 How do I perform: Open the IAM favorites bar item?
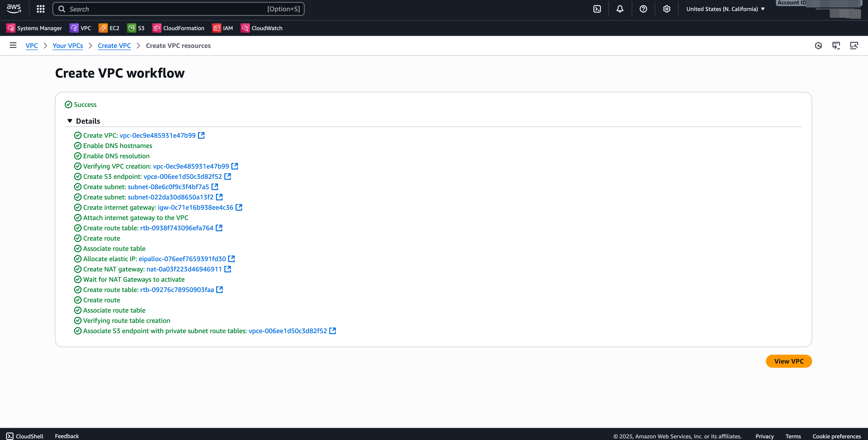pos(222,28)
